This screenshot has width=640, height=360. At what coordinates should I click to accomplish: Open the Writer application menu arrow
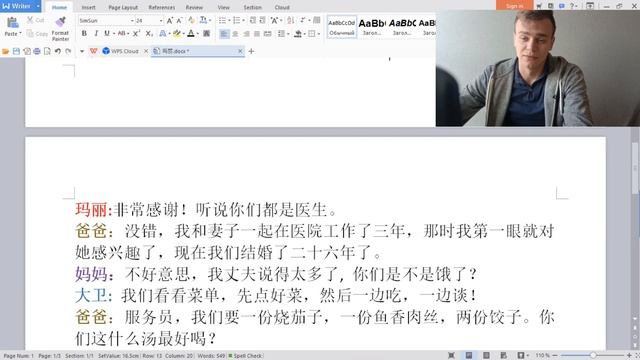[38, 6]
